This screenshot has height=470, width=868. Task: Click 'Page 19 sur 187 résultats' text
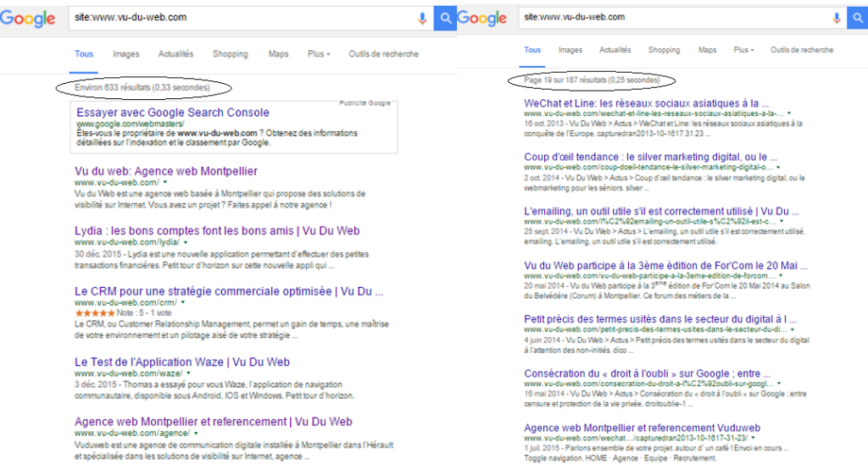point(592,80)
